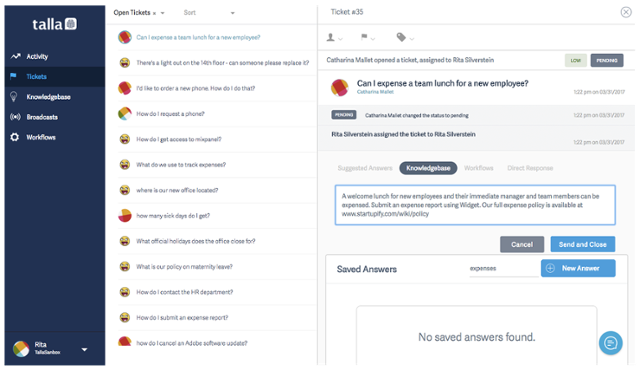Remove the Open Tickets filter with the x
Screen dimensions: 640x371
pos(154,13)
